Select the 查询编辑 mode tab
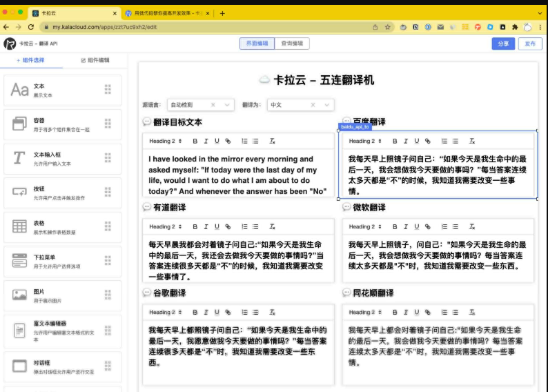This screenshot has height=392, width=548. point(292,43)
